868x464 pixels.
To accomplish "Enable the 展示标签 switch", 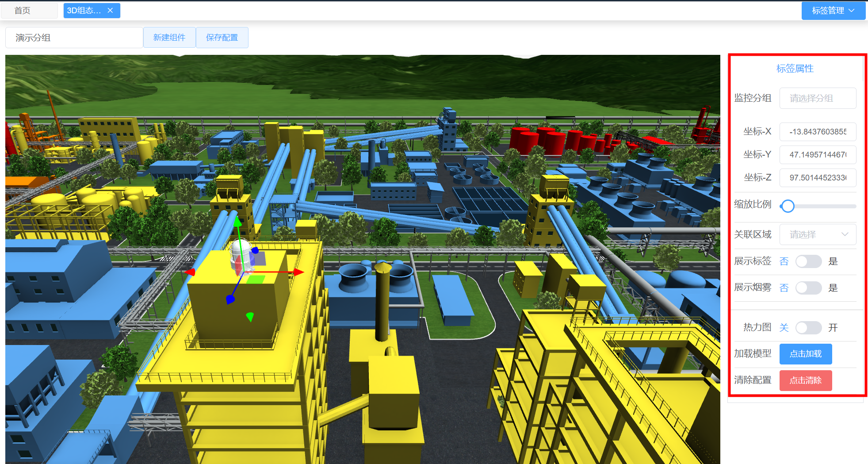I will click(x=808, y=261).
